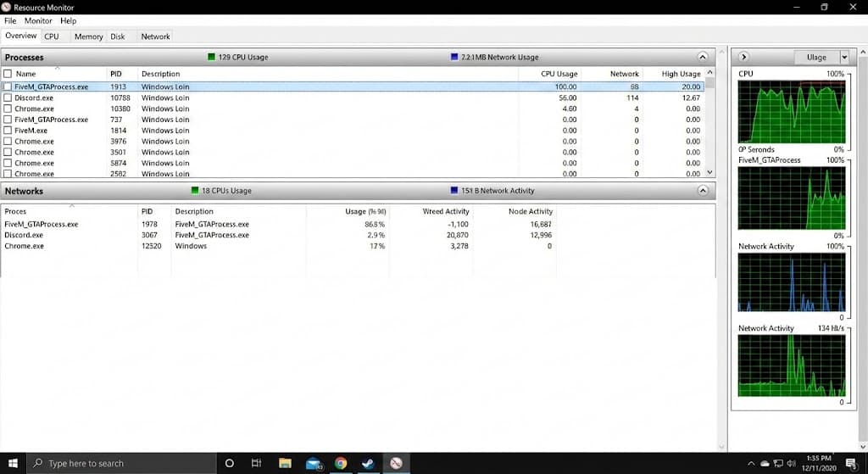
Task: Open the taskbar clock and date
Action: [x=820, y=464]
